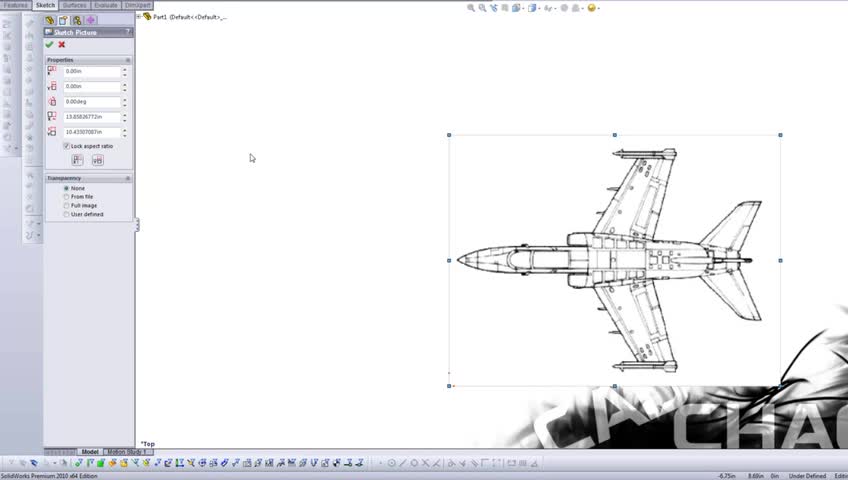Open the DimXpertManager tab icon

click(90, 21)
